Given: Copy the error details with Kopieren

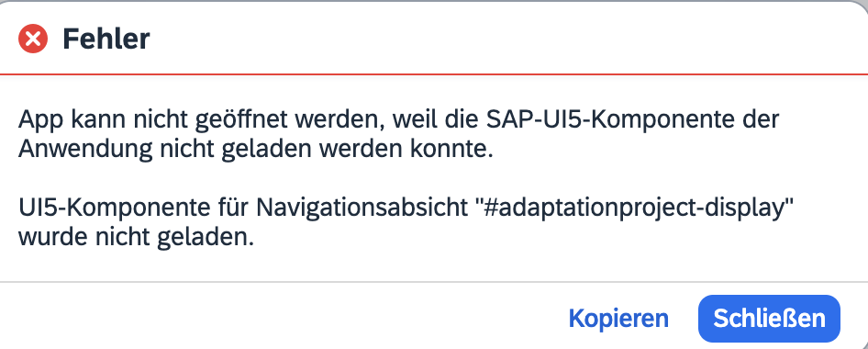Looking at the screenshot, I should (x=618, y=319).
